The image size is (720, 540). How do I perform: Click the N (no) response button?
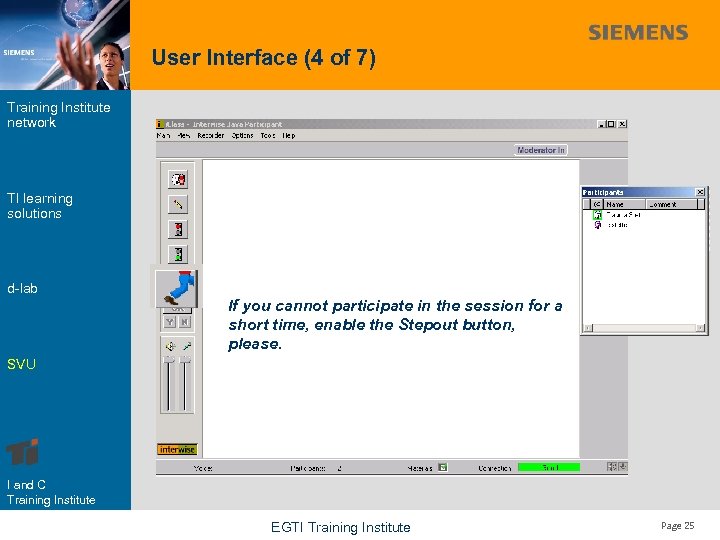click(185, 322)
